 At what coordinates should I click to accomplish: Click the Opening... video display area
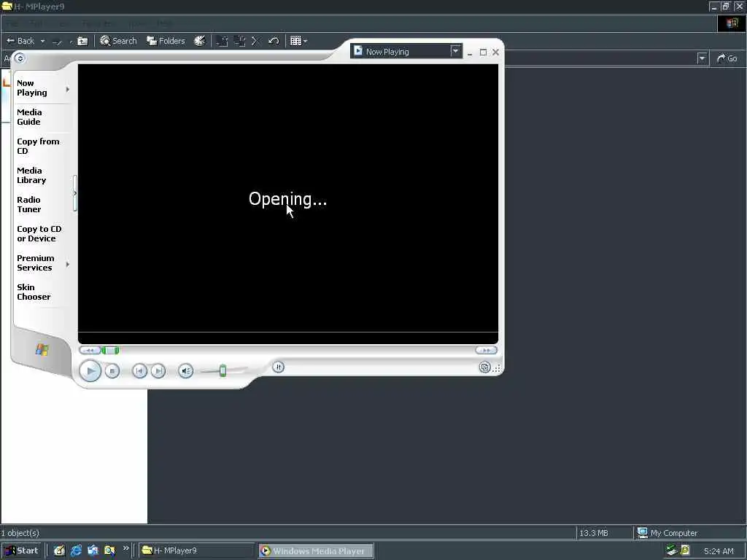pos(287,198)
